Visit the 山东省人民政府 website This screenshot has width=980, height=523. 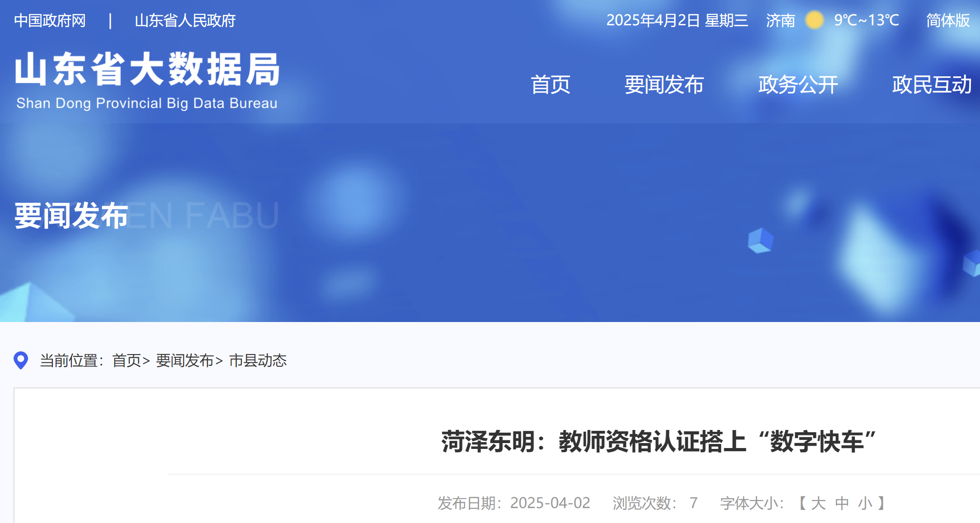pyautogui.click(x=186, y=20)
